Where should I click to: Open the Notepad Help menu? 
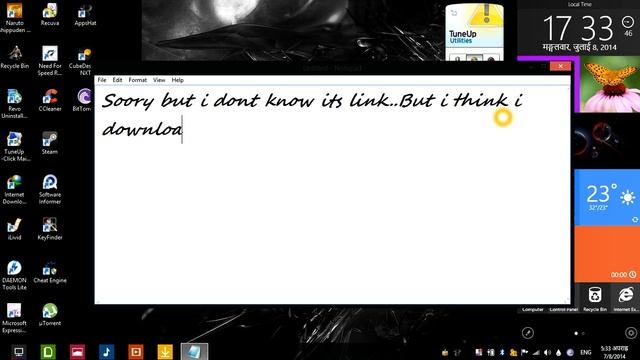(178, 80)
